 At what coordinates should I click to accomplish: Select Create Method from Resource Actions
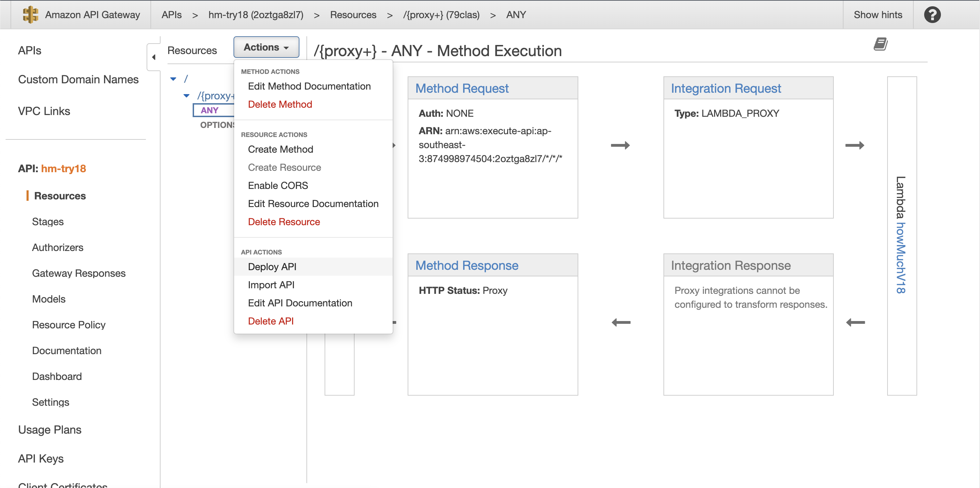(280, 149)
